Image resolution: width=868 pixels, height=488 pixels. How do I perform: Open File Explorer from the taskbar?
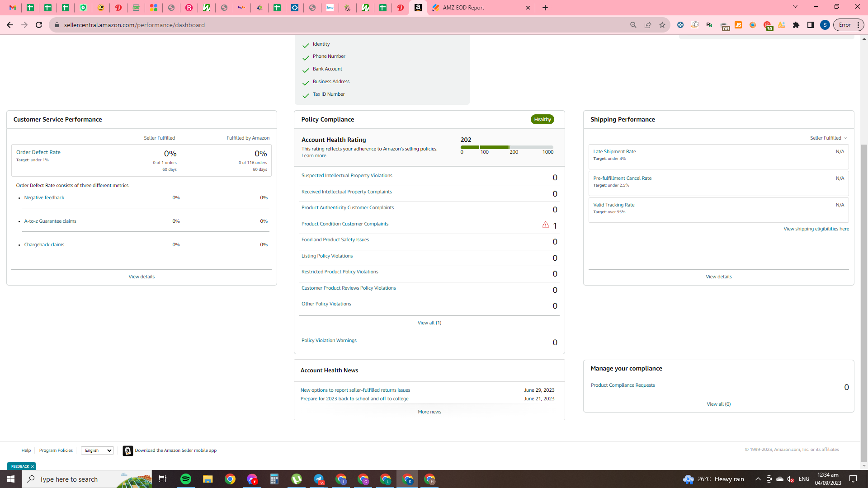point(208,479)
